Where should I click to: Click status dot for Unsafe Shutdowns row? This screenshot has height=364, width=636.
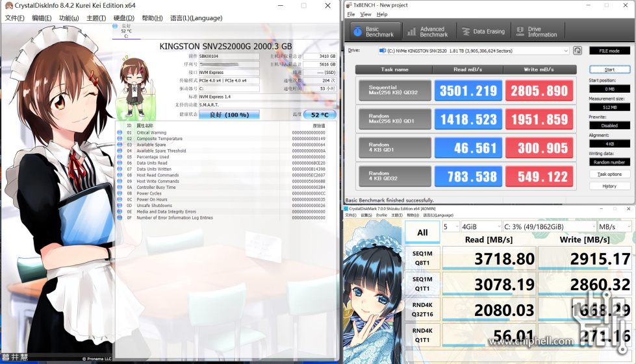point(120,205)
